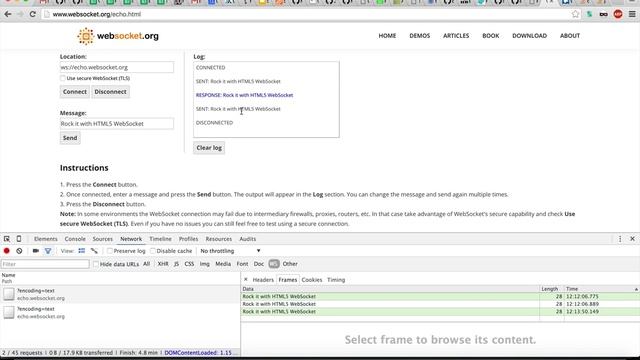Show the Timing tab of the request
Image resolution: width=640 pixels, height=360 pixels.
coord(336,280)
